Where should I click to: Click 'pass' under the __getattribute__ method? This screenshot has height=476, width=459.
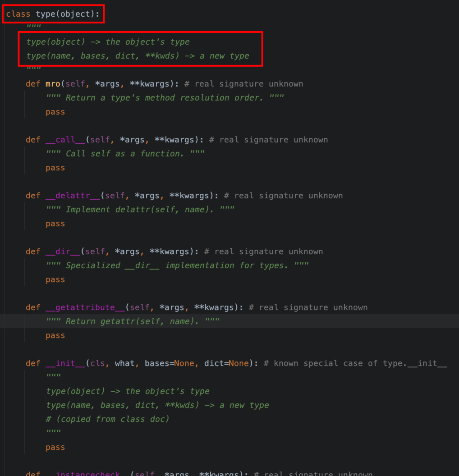click(x=55, y=335)
